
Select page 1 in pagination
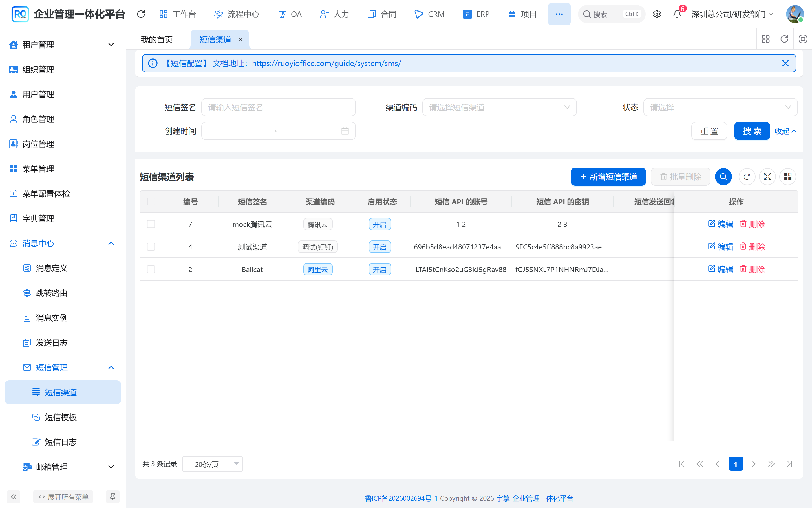pos(736,464)
